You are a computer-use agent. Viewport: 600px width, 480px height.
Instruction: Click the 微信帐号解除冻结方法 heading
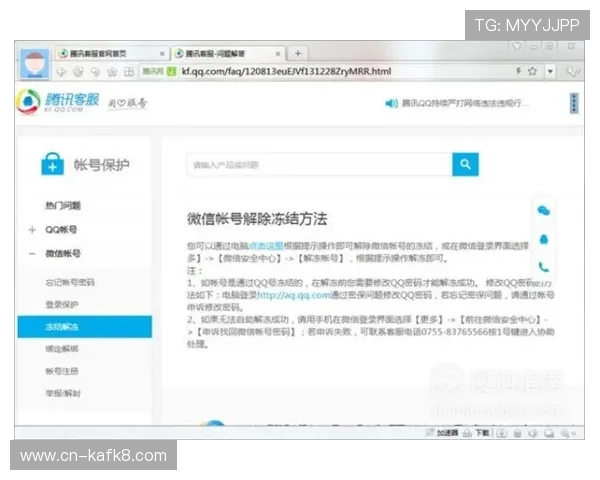coord(257,219)
